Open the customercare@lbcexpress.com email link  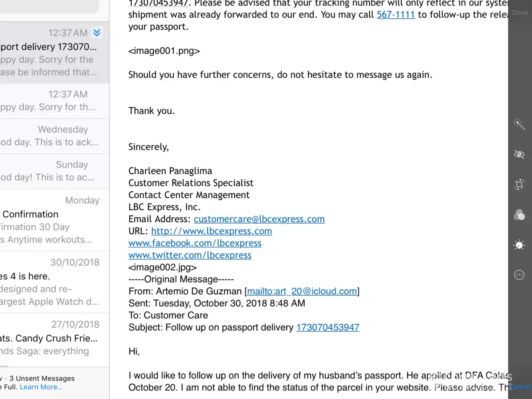pos(259,219)
